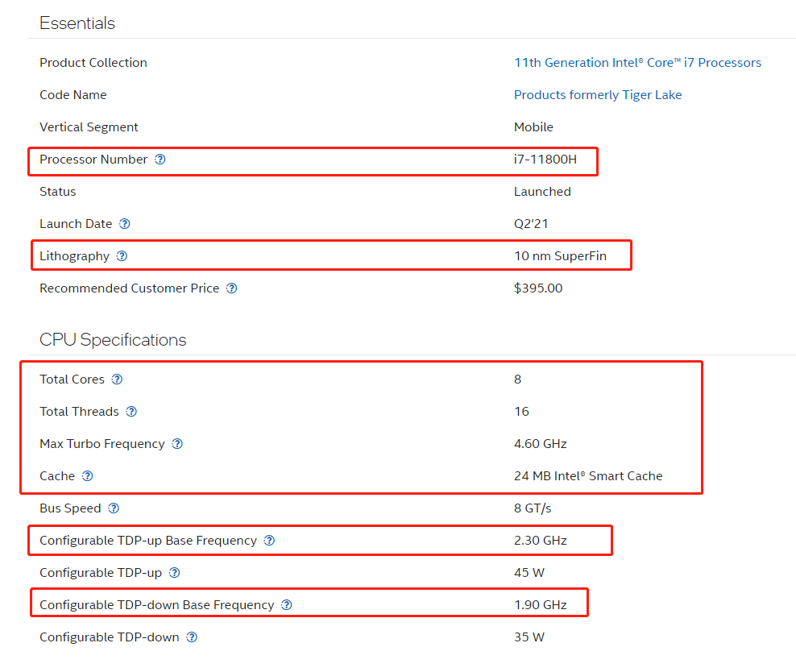Show help for Recommended Customer Price
796x672 pixels.
(232, 288)
